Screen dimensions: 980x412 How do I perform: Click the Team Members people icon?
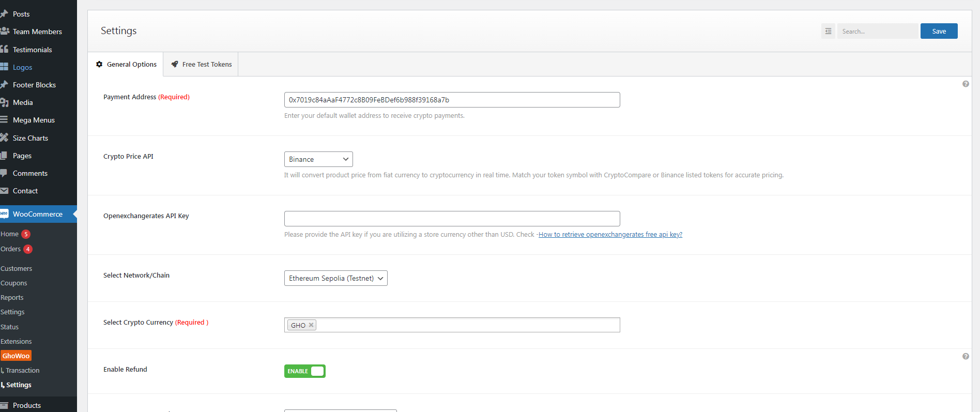point(5,32)
